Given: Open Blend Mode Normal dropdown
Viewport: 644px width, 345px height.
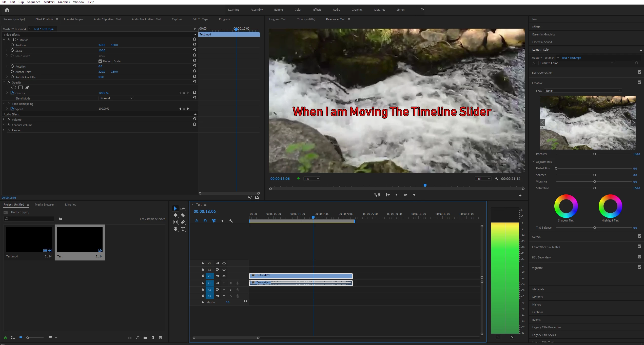Looking at the screenshot, I should tap(116, 98).
